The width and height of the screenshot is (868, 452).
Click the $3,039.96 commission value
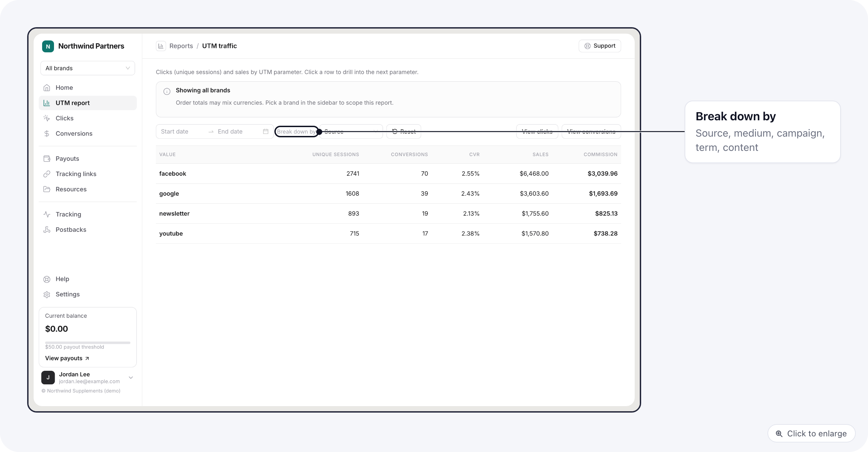602,174
